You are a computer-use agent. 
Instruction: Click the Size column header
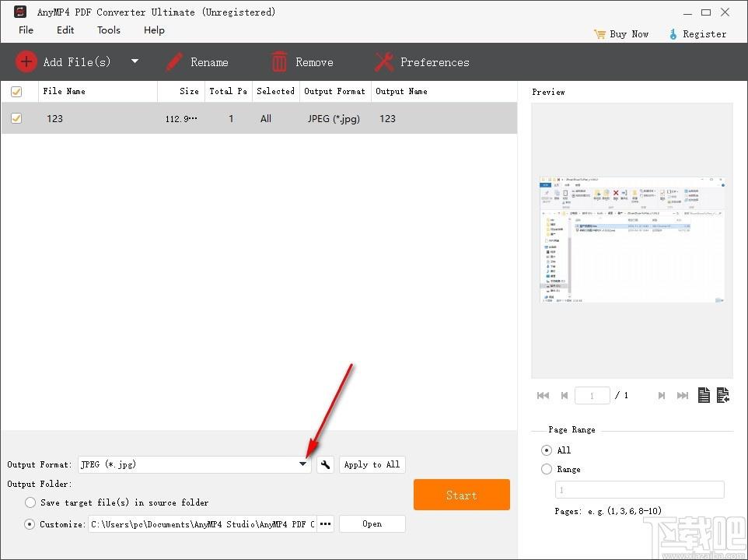181,91
